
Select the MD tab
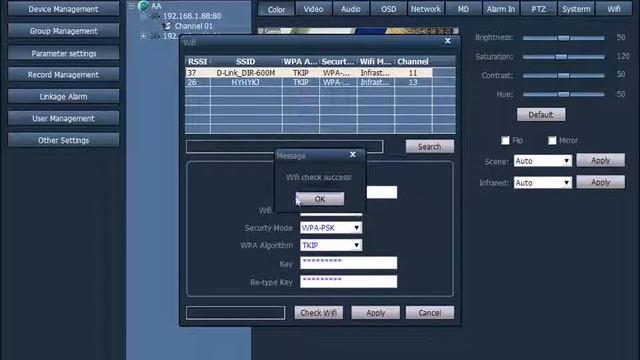click(x=463, y=9)
